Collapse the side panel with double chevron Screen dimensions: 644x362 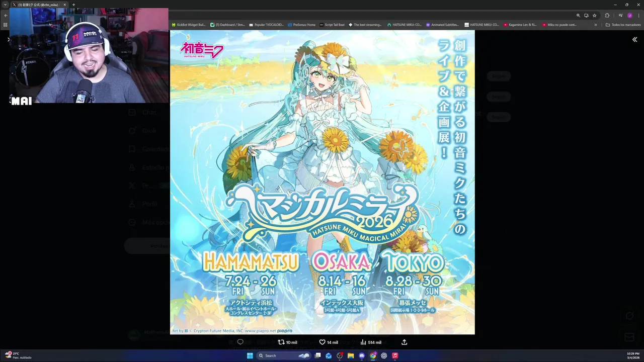coord(634,39)
